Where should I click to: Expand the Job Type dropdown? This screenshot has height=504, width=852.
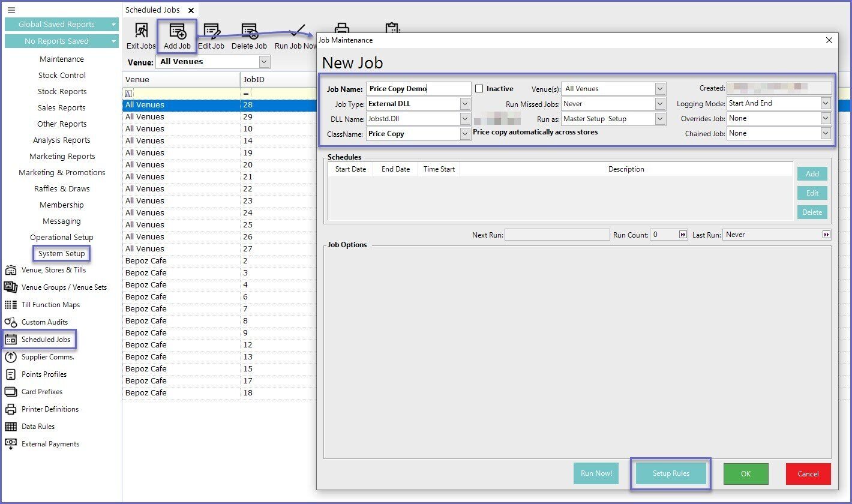(x=465, y=104)
